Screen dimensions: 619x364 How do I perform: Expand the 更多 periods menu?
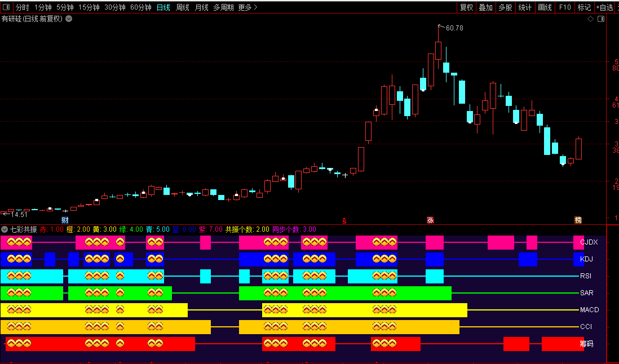[x=247, y=7]
